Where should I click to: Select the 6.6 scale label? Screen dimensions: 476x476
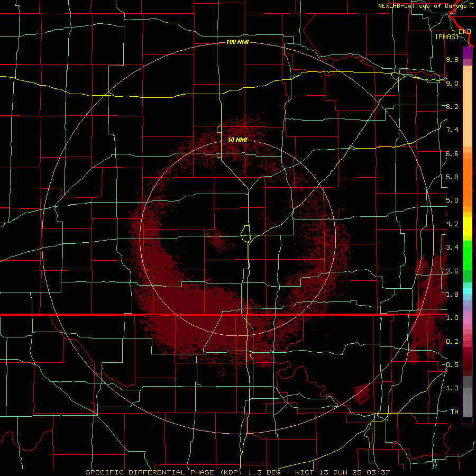pos(452,153)
